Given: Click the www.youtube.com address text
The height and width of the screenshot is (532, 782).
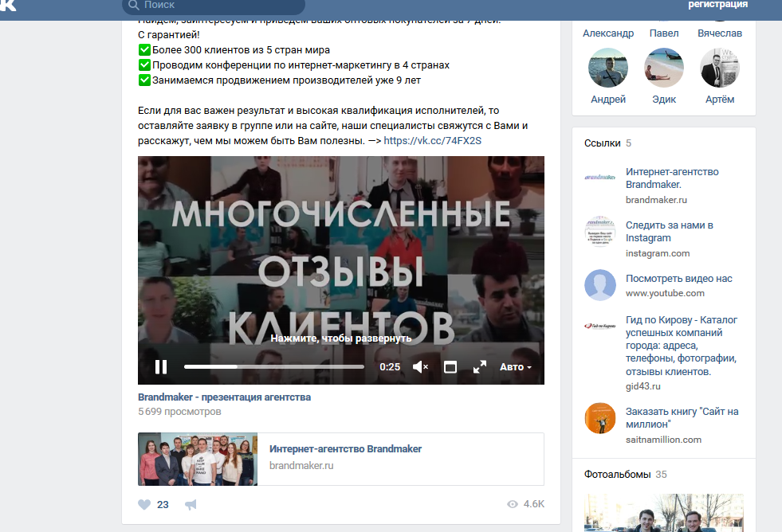Looking at the screenshot, I should 666,293.
